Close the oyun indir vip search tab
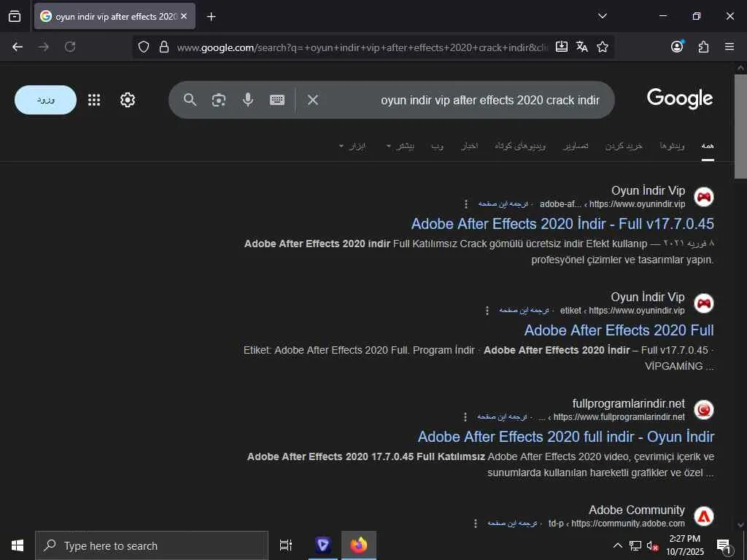The height and width of the screenshot is (560, 747). click(x=184, y=16)
